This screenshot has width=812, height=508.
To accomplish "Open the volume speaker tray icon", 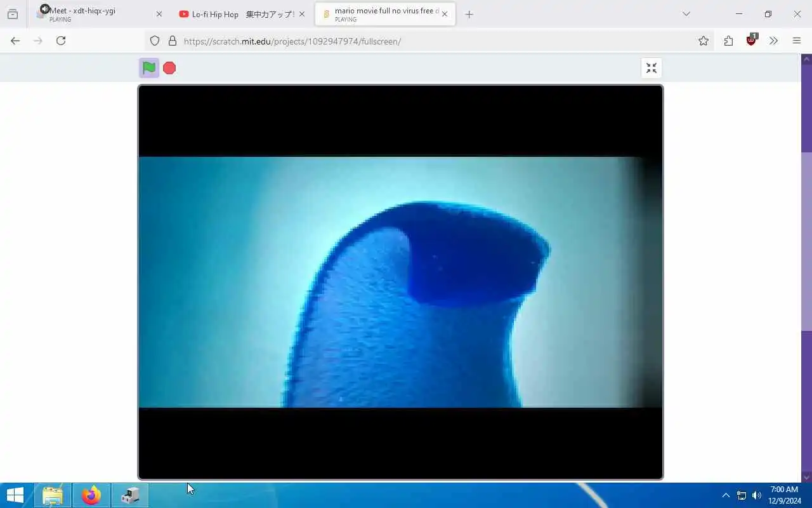I will 756,495.
